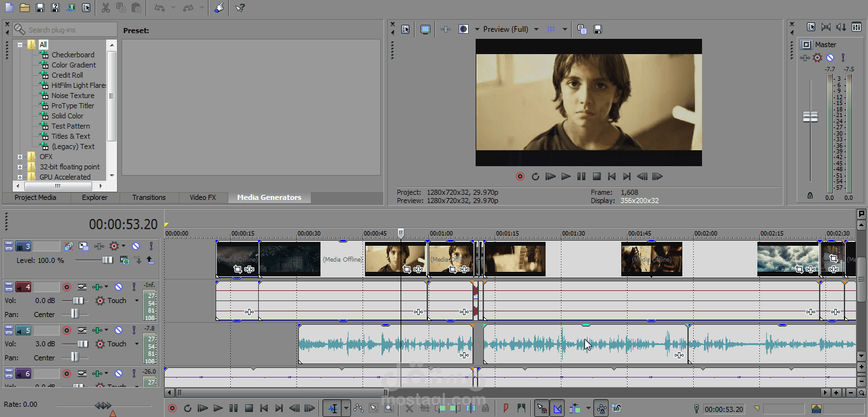This screenshot has height=417, width=868.
Task: Open track 3 automation settings dropdown arrow
Action: pos(123,246)
